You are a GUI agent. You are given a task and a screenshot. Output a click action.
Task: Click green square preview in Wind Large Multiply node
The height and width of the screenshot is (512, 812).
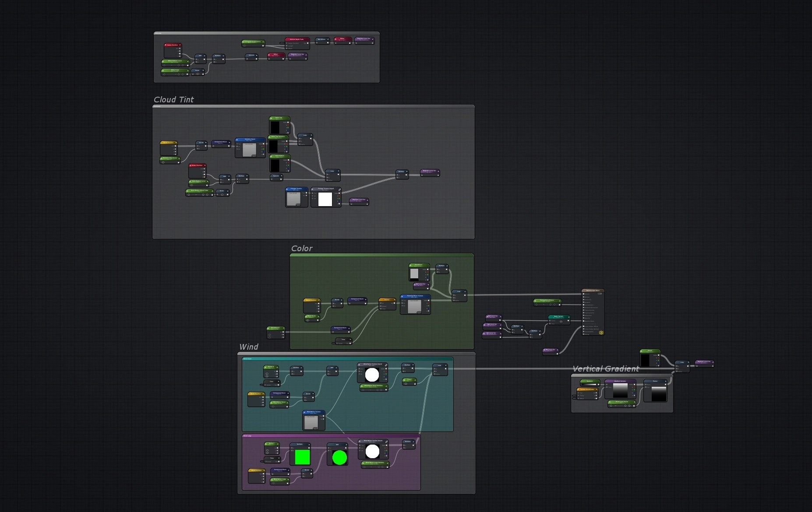click(302, 457)
